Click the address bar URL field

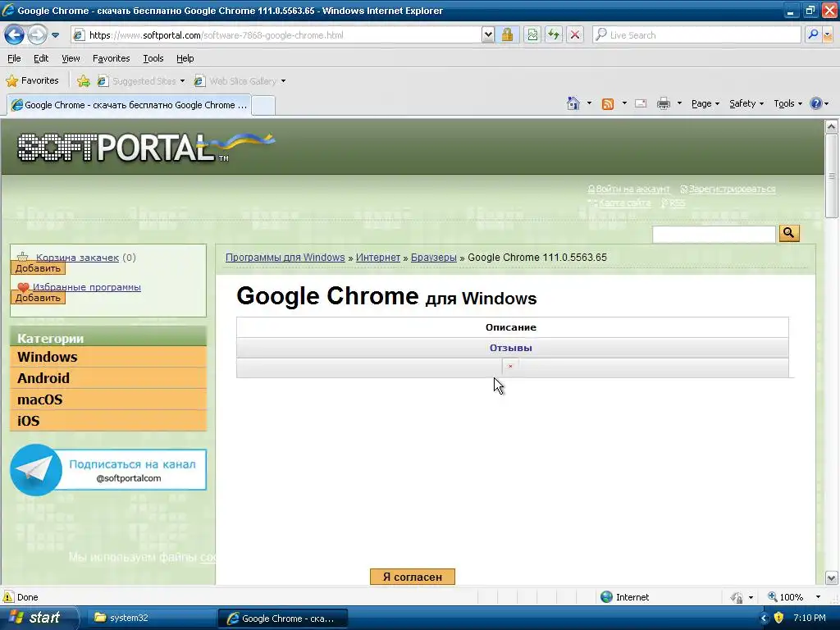[x=276, y=35]
